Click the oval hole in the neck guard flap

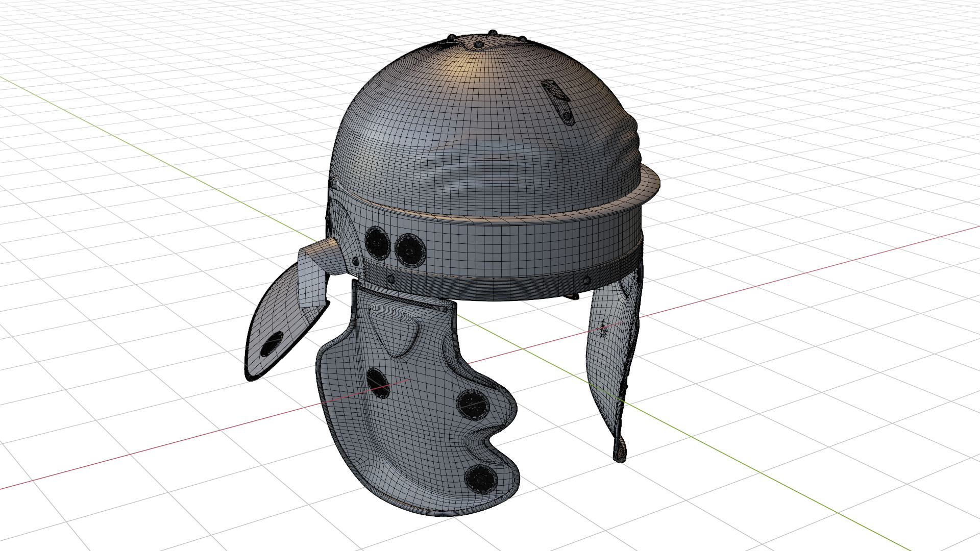(271, 344)
